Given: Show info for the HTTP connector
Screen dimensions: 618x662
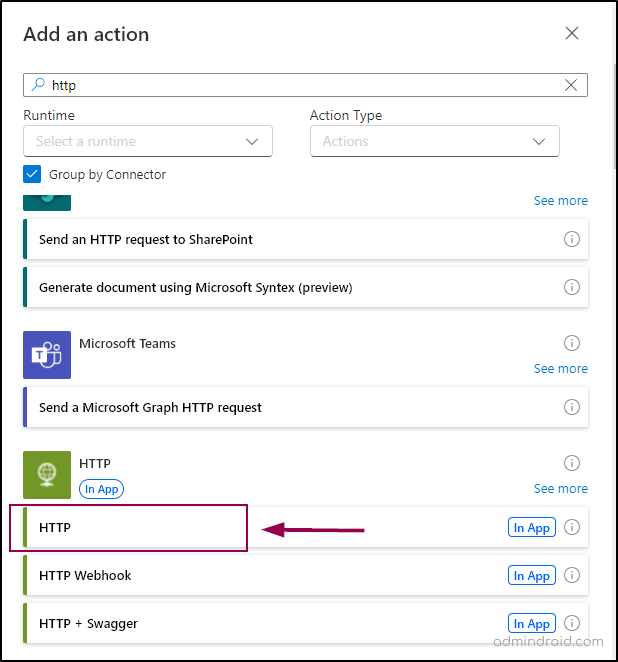Looking at the screenshot, I should point(572,463).
